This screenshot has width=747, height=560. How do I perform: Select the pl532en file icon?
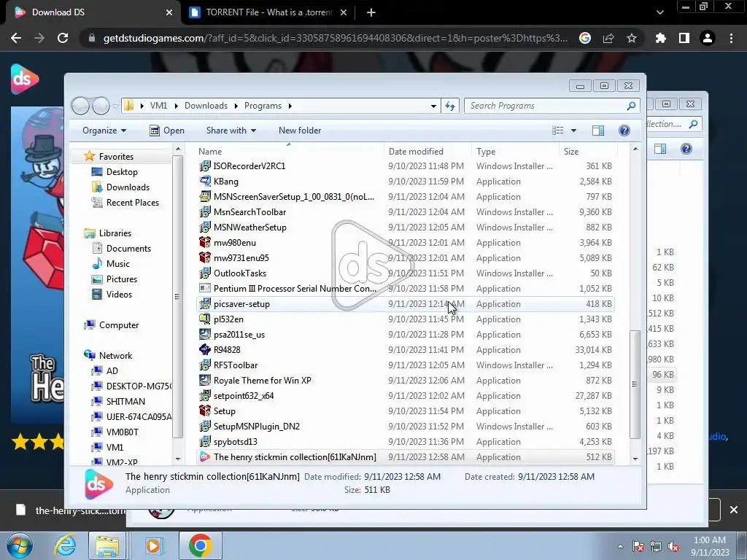[205, 319]
